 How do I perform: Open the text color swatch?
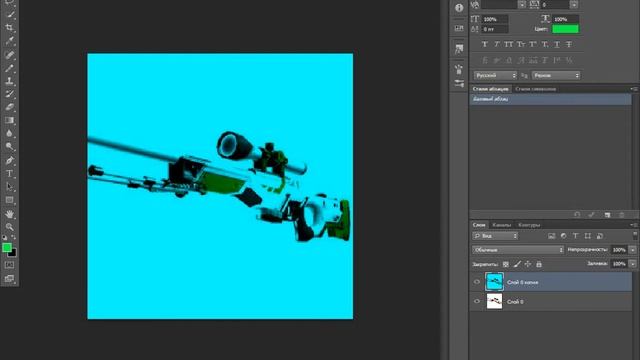(565, 29)
